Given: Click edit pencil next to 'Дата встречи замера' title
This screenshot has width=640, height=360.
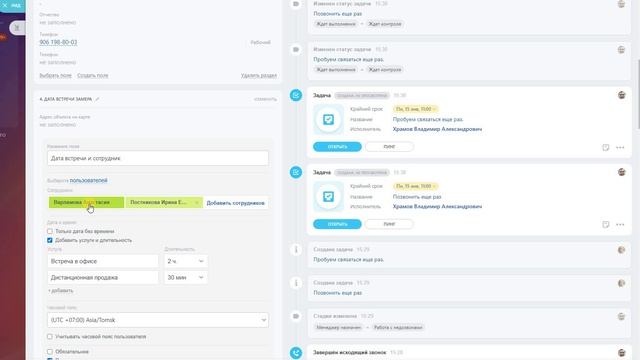Looking at the screenshot, I should (x=97, y=99).
